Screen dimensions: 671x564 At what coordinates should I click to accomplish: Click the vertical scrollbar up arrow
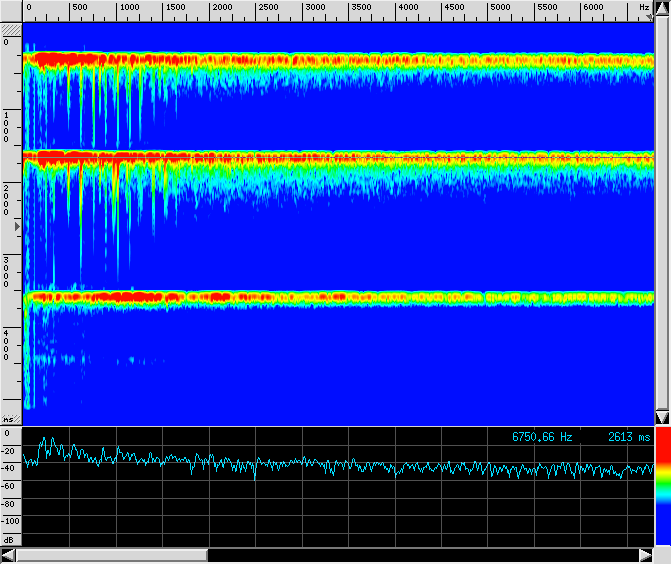point(661,8)
